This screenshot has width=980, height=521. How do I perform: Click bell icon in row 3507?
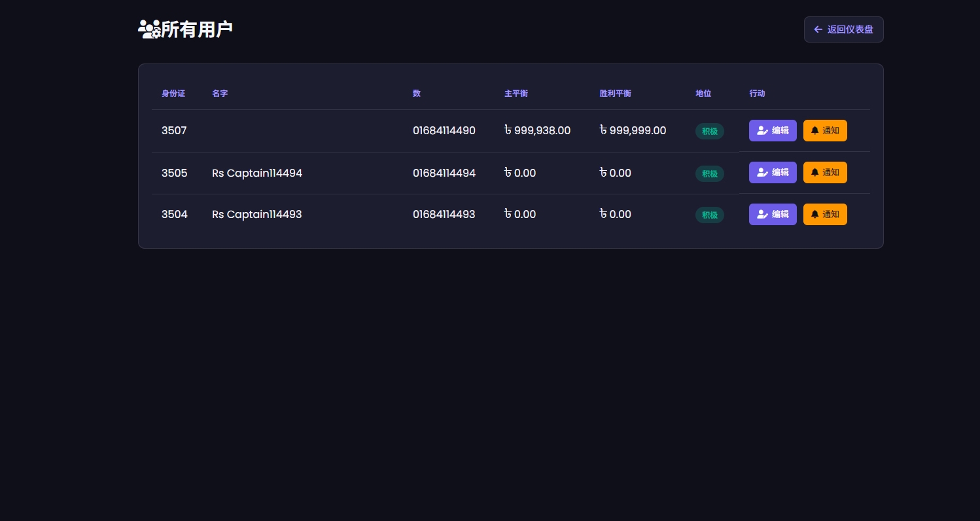pos(814,131)
